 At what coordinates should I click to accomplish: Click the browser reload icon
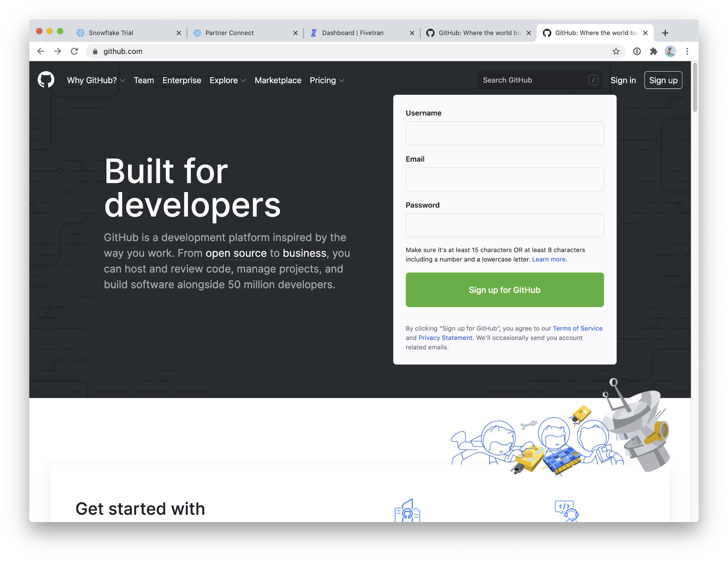click(74, 51)
